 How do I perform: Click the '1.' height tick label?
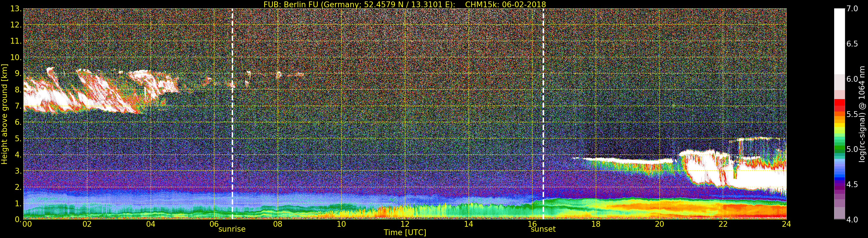(18, 203)
